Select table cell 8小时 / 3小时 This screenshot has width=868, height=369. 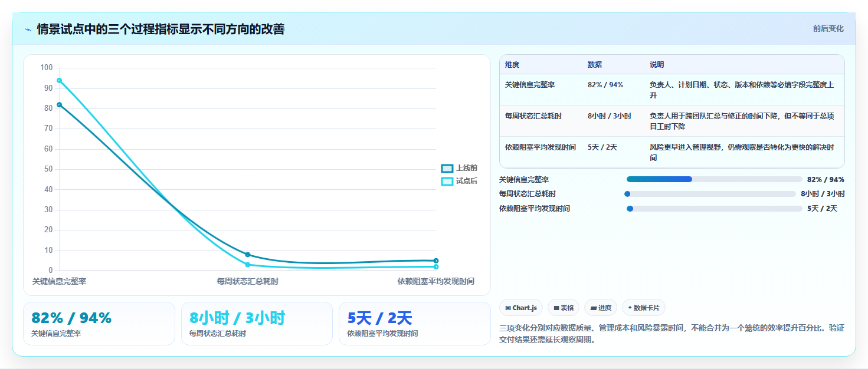click(x=610, y=116)
